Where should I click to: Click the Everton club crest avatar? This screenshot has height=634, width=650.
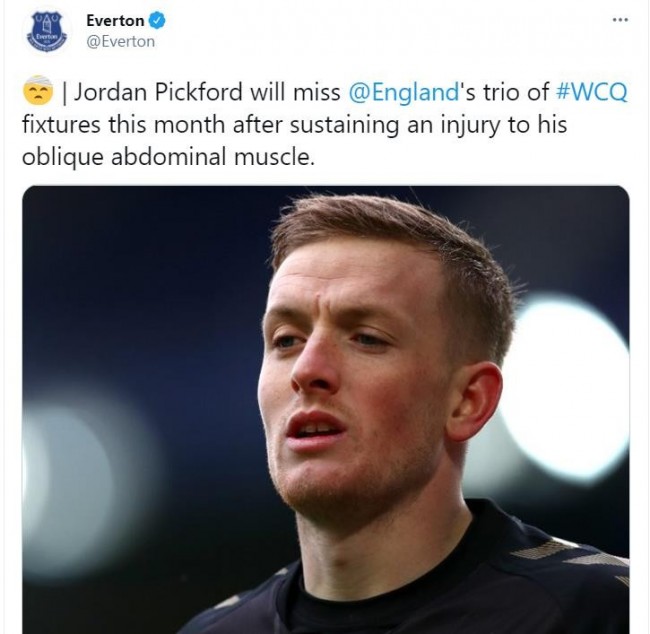coord(47,32)
